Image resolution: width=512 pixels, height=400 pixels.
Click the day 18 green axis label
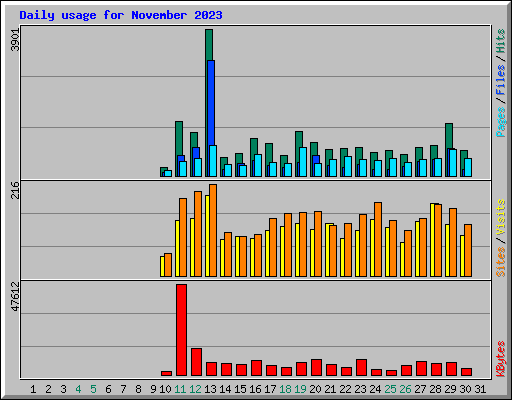coord(285,389)
